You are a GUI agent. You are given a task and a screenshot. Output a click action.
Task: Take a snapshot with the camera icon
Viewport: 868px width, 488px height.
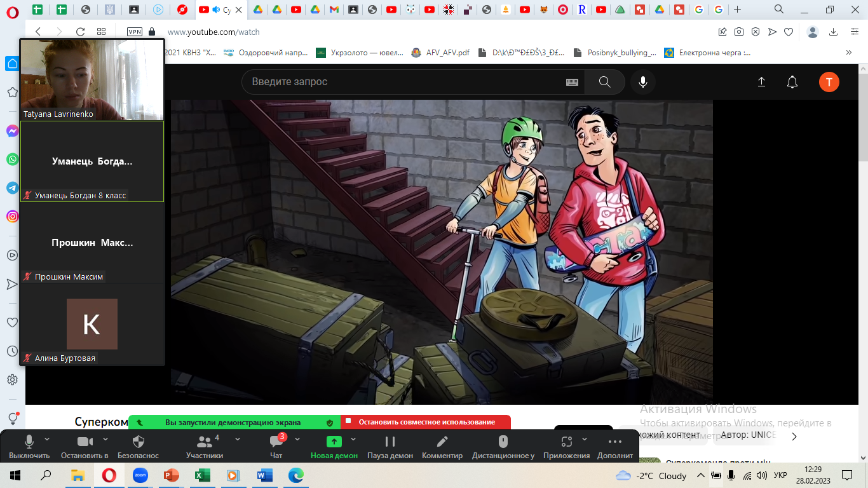pyautogui.click(x=739, y=32)
